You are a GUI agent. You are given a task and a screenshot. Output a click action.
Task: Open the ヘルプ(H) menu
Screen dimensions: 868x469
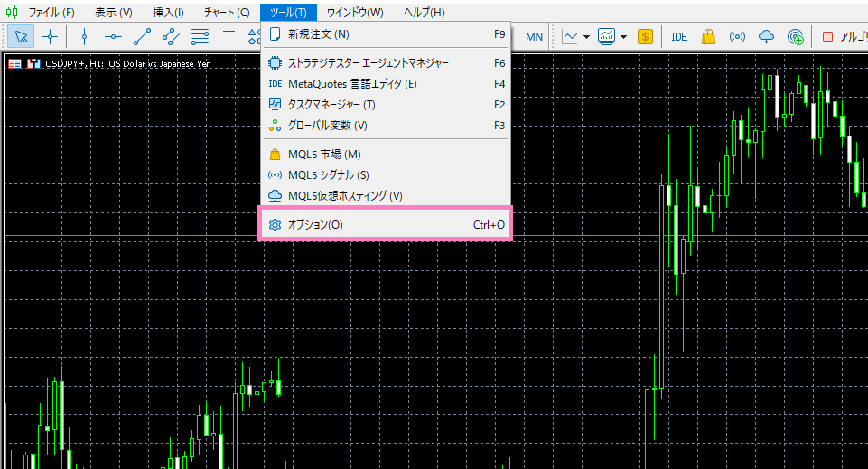coord(424,12)
